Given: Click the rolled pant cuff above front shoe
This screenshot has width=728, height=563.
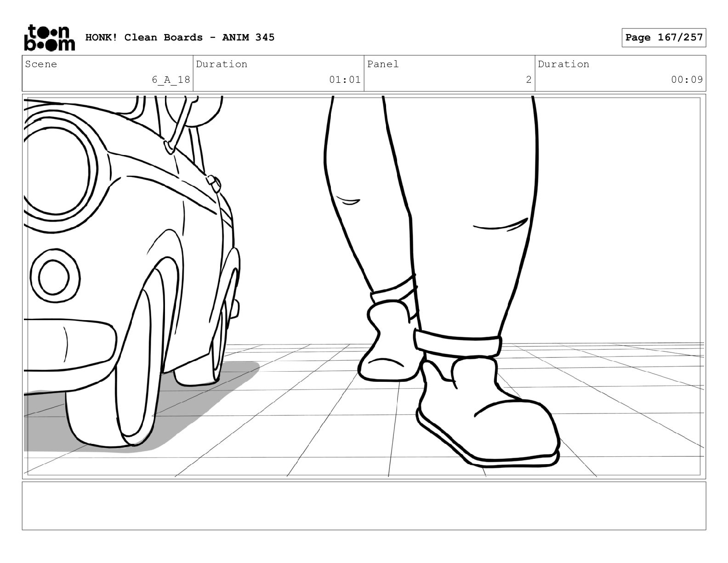Looking at the screenshot, I should coord(457,344).
